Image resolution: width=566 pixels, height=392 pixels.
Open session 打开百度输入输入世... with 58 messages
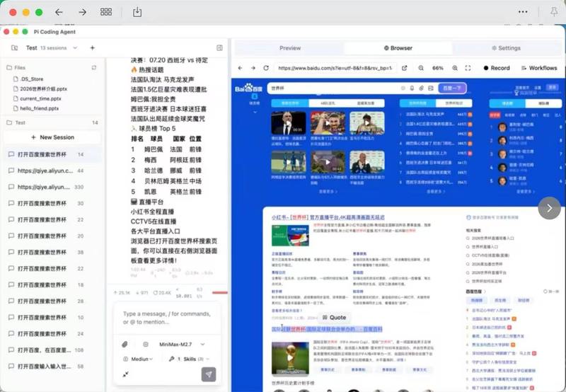pos(52,366)
